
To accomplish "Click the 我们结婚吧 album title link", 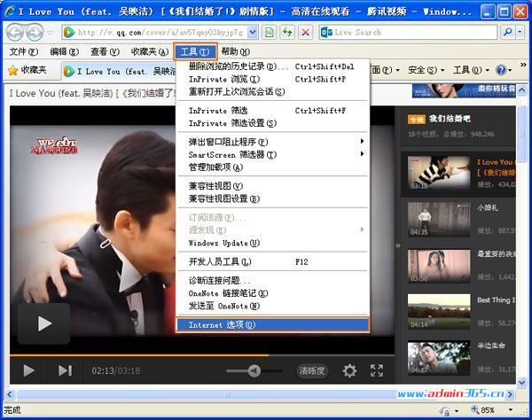I will [x=450, y=119].
